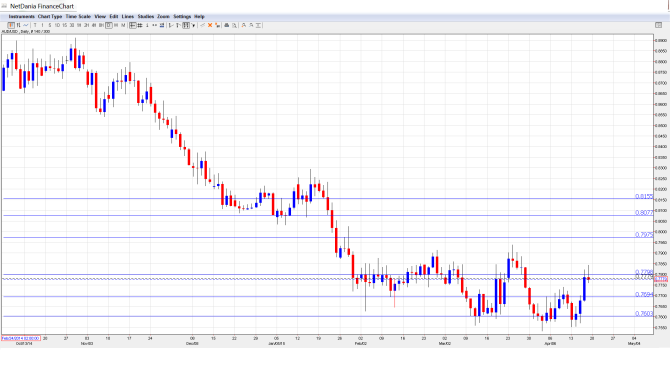The width and height of the screenshot is (670, 377).
Task: Click the Feb/02 date label on time axis
Action: pos(361,343)
